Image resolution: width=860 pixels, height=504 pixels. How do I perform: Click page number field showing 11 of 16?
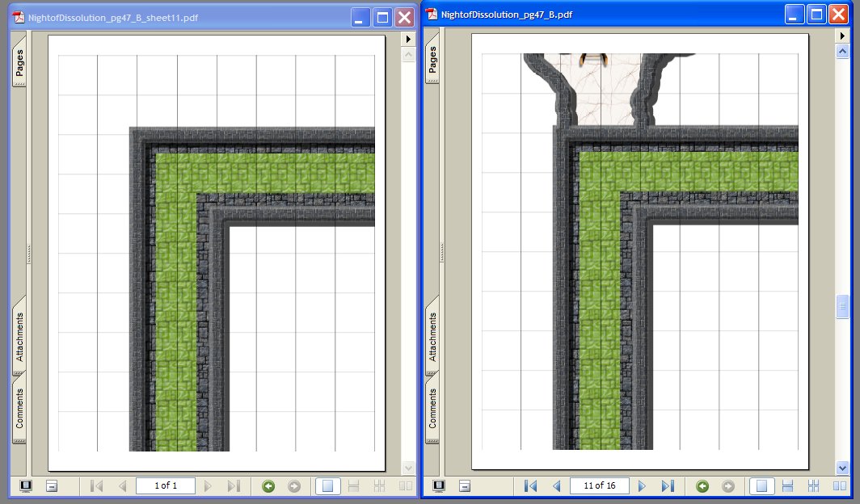pos(599,486)
